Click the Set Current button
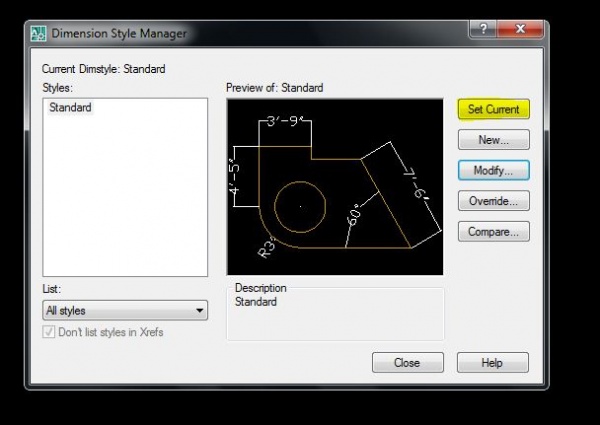Viewport: 600px width, 425px height. pyautogui.click(x=494, y=109)
